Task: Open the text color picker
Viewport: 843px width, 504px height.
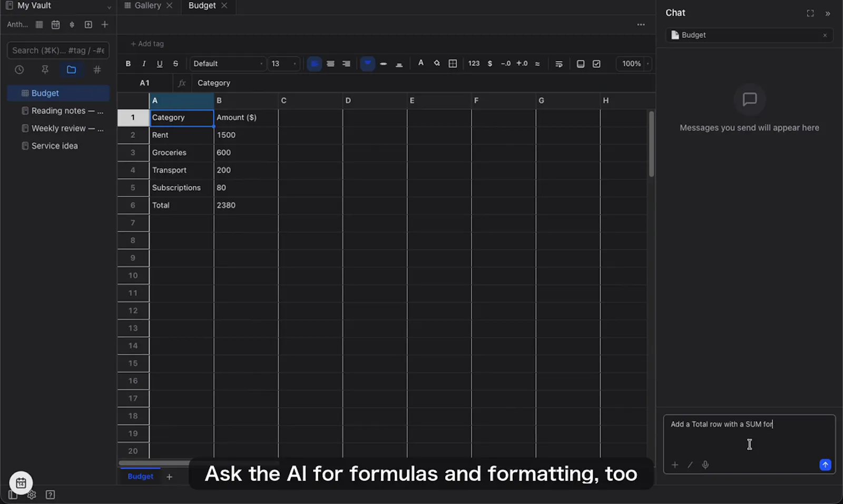Action: pos(420,63)
